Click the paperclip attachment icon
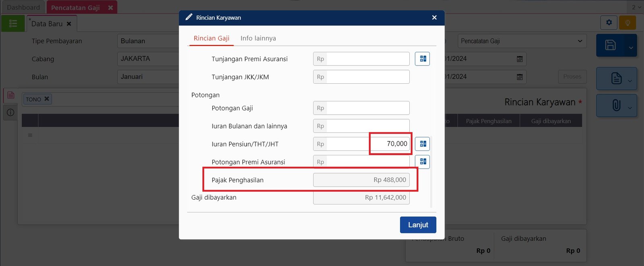Viewport: 644px width, 266px height. click(616, 105)
